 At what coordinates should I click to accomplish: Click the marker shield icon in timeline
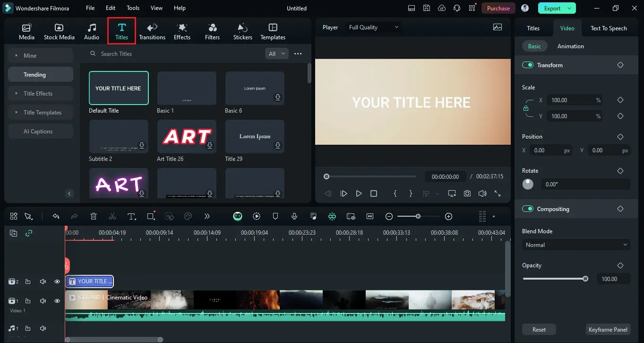pos(275,216)
